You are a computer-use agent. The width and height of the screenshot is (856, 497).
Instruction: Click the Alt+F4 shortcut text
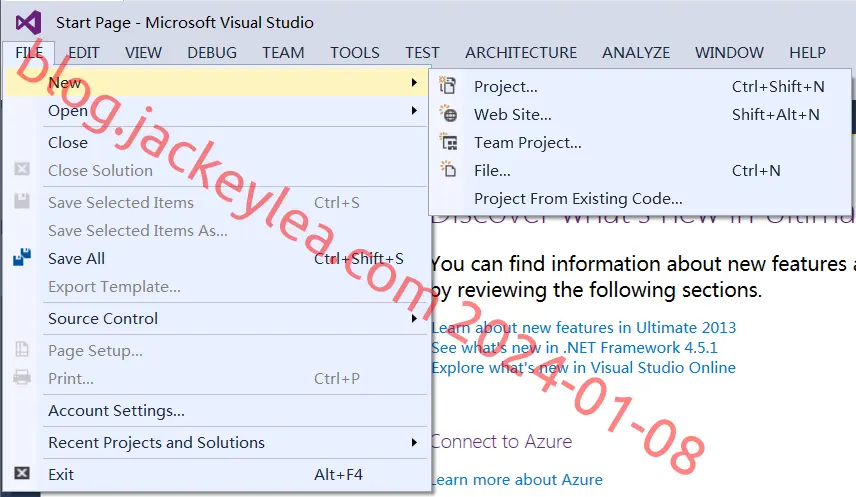coord(338,475)
